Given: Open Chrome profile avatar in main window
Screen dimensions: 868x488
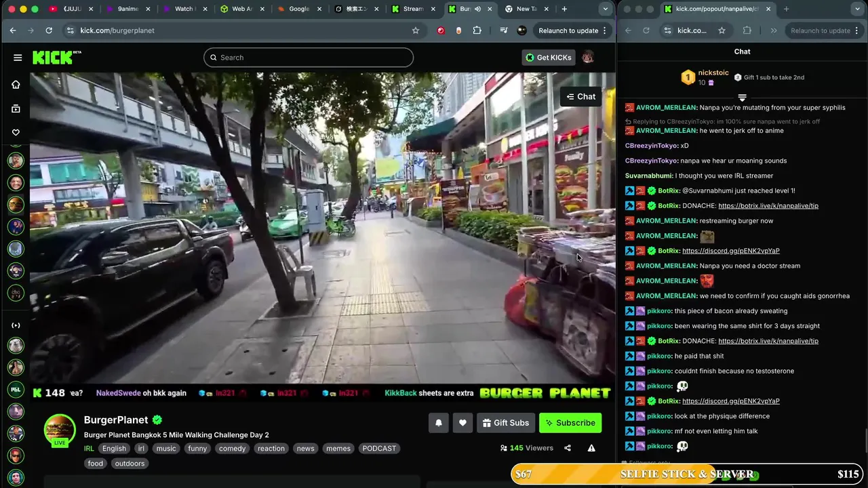Looking at the screenshot, I should click(521, 30).
